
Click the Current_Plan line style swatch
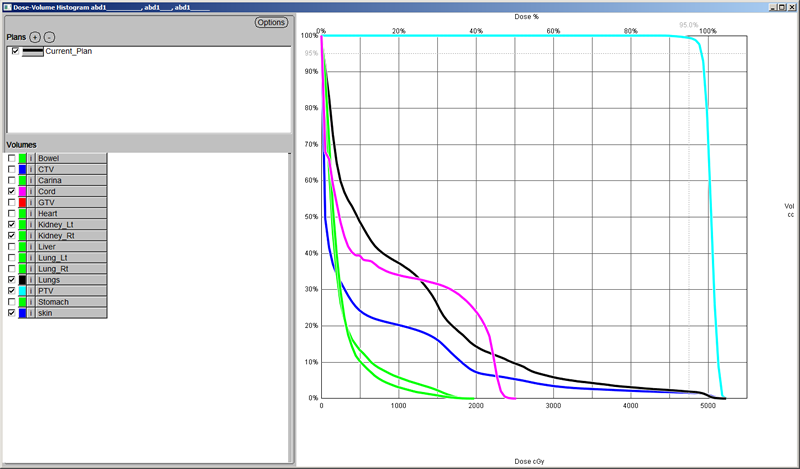33,50
